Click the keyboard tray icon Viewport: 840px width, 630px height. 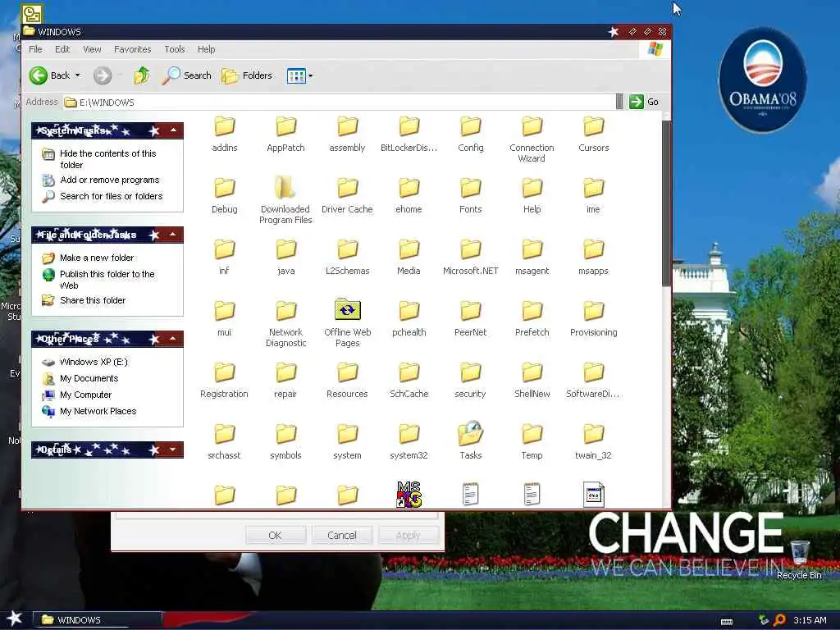[727, 622]
